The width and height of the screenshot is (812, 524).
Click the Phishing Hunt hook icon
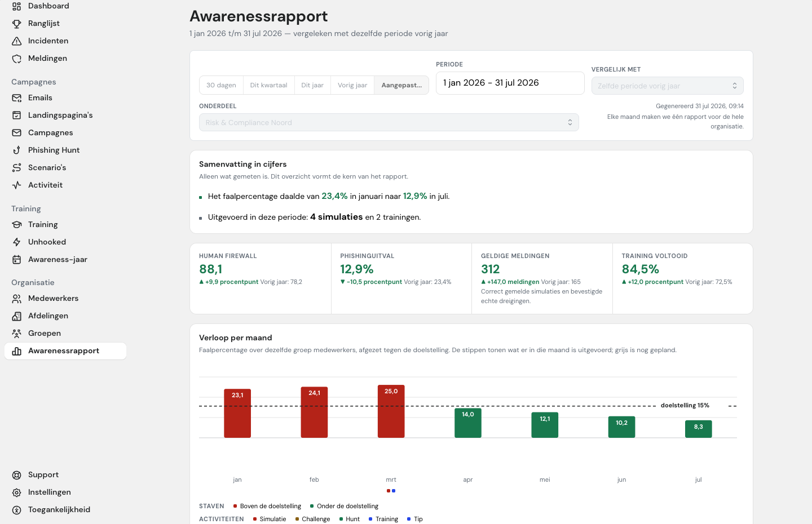pos(17,150)
